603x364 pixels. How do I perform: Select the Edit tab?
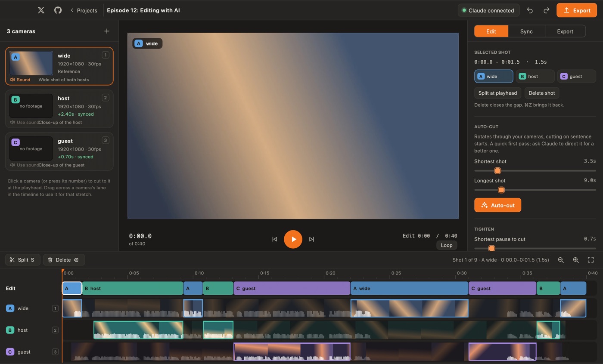(x=491, y=31)
